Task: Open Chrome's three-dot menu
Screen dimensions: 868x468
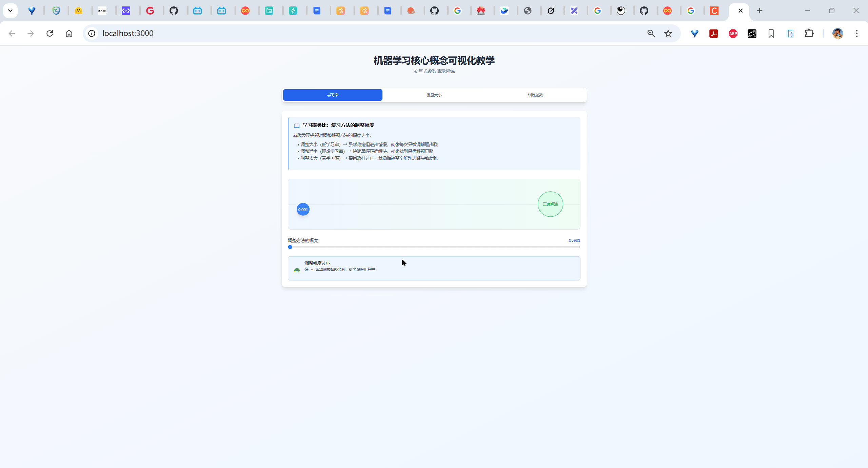Action: pos(856,33)
